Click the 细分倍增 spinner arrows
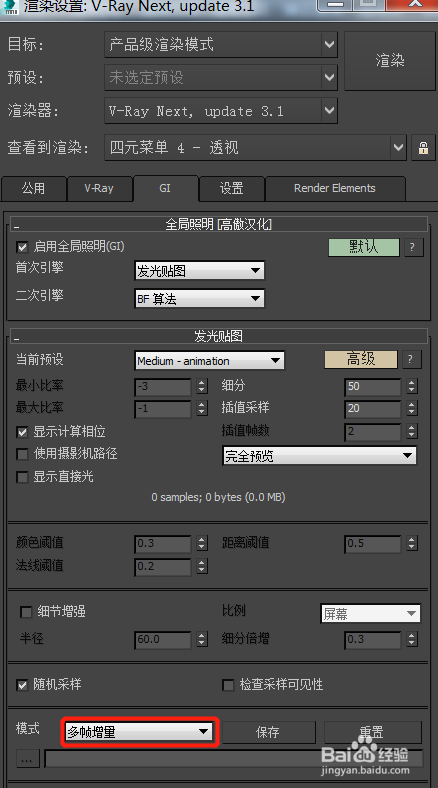 (412, 640)
